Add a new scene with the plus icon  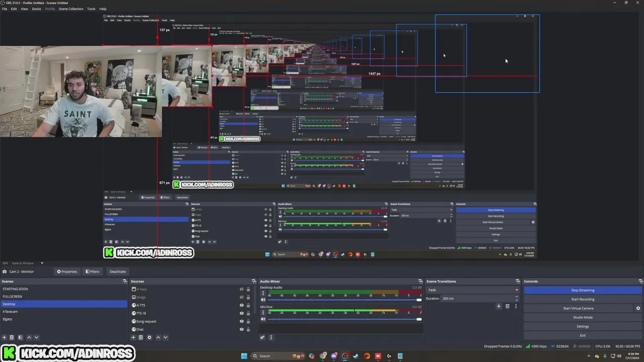pyautogui.click(x=5, y=337)
